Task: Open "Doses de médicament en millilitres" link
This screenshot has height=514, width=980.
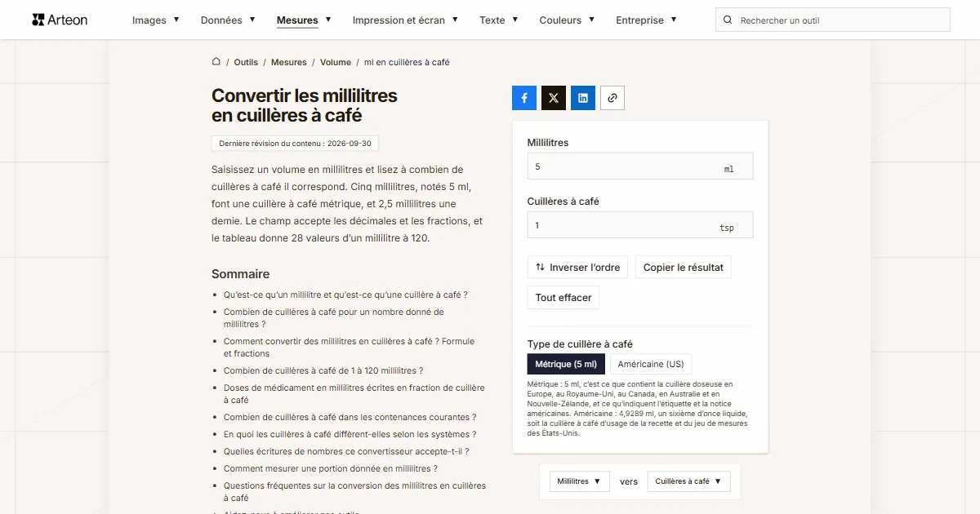Action: (354, 394)
